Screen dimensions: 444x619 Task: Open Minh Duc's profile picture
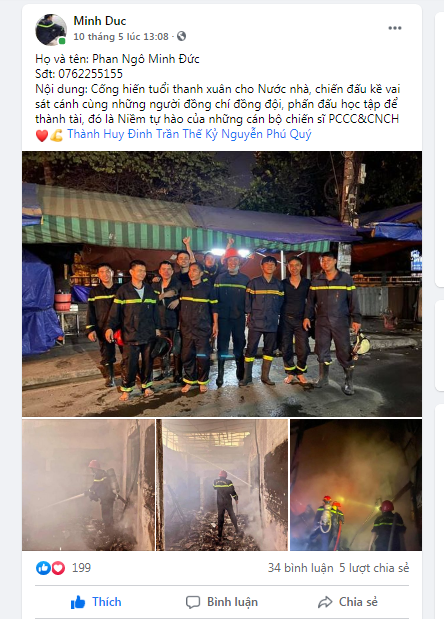click(x=51, y=30)
